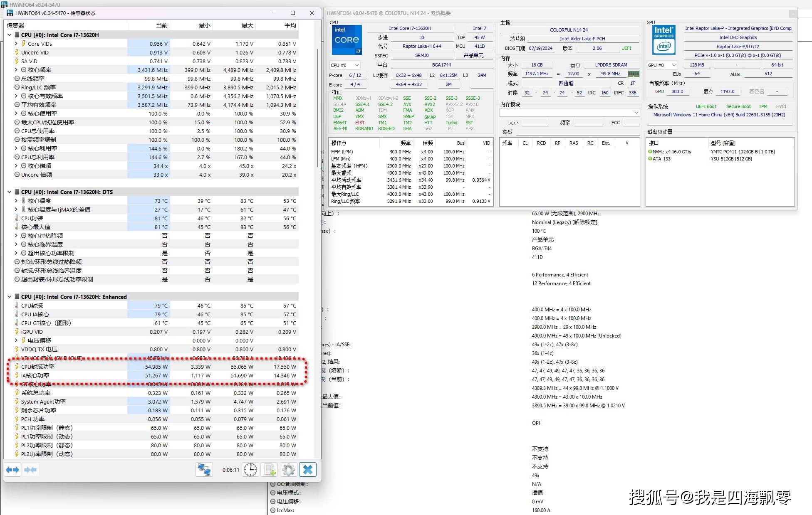
Task: Click the circle icon beside 电压模式
Action: pos(273,493)
